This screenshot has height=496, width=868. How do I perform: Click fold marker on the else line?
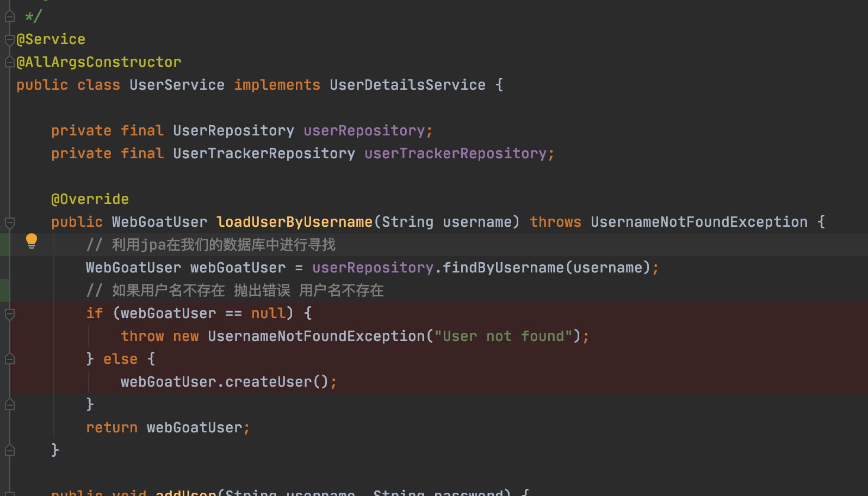[9, 359]
